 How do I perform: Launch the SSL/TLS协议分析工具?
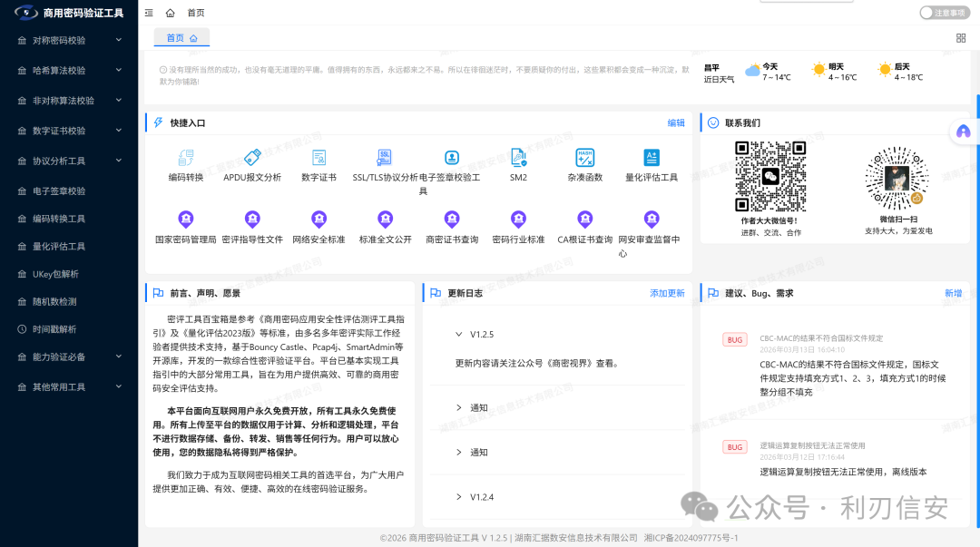click(385, 163)
